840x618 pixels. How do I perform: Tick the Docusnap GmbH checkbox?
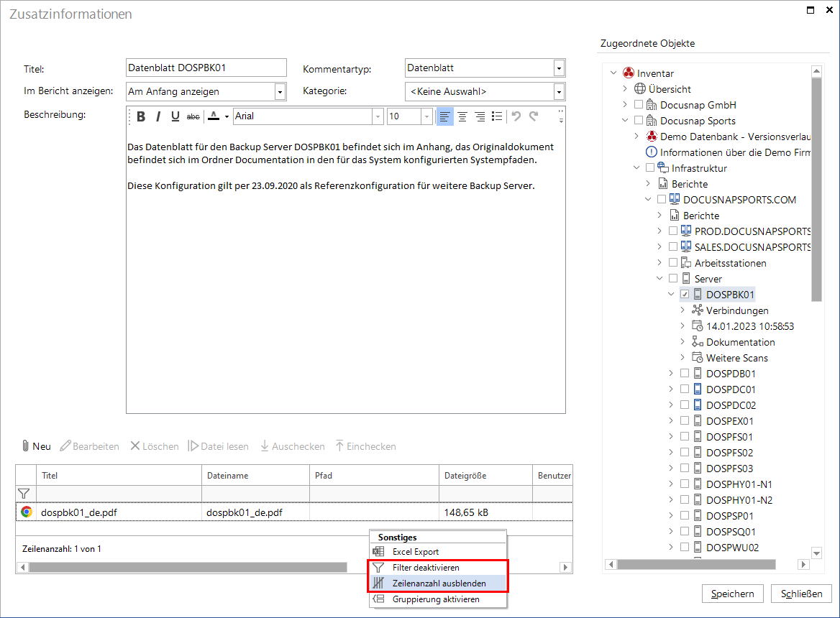coord(639,105)
